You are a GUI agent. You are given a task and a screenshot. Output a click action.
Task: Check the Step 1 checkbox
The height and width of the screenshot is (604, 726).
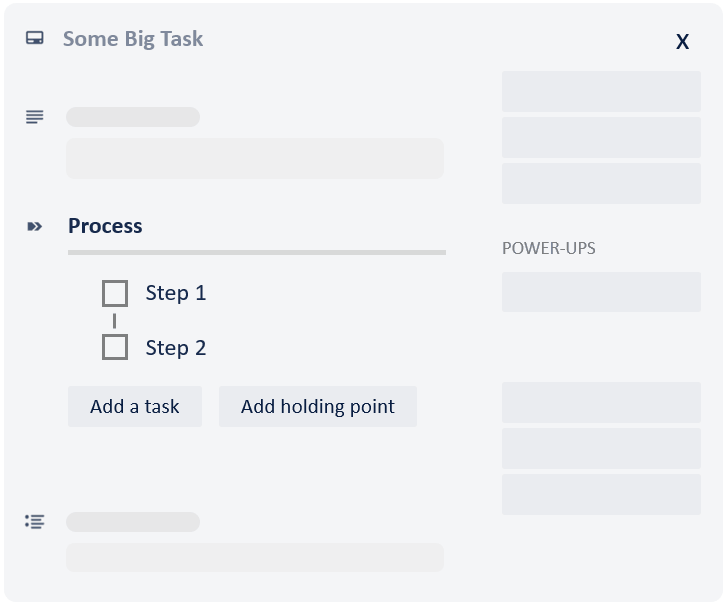point(115,293)
